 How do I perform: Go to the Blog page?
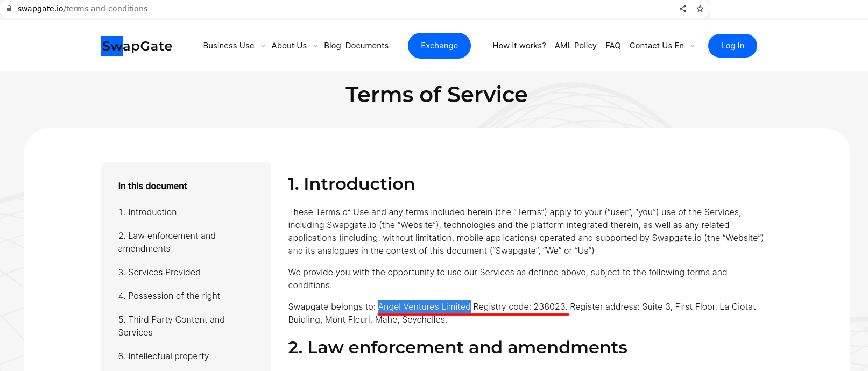pyautogui.click(x=333, y=46)
